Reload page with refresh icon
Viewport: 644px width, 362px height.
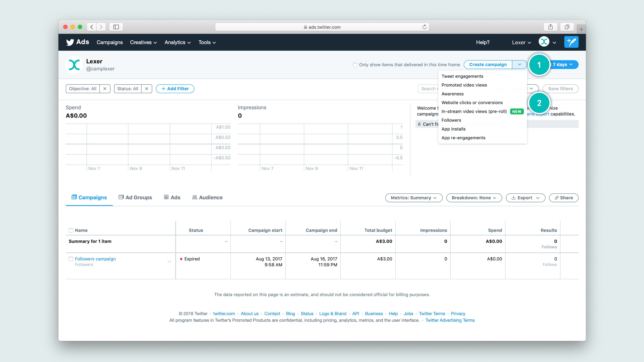pyautogui.click(x=424, y=27)
